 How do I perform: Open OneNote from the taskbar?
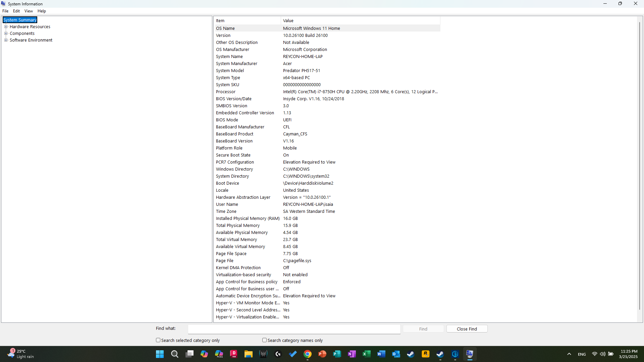click(x=352, y=354)
